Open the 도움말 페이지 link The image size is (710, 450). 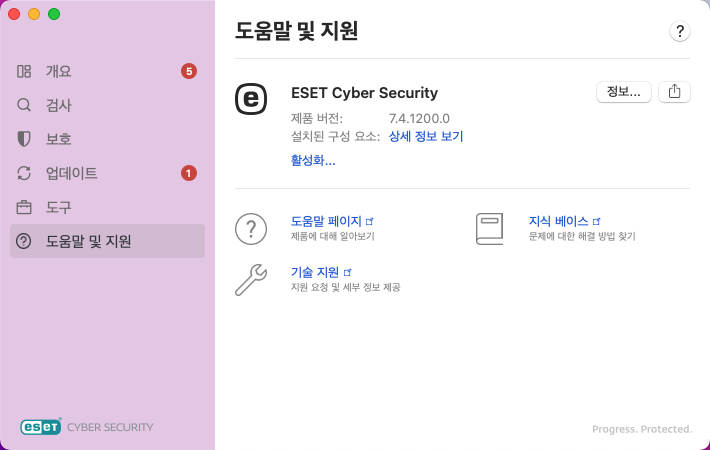point(326,221)
